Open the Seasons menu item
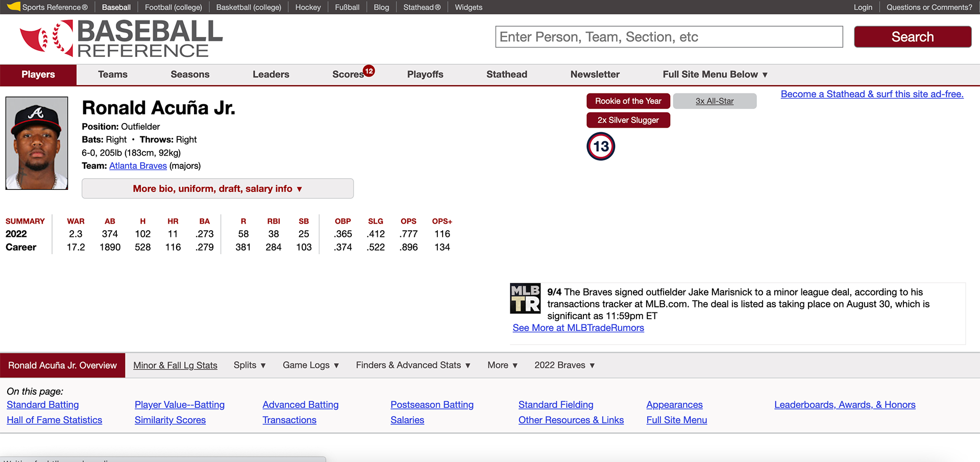980x462 pixels. (190, 75)
